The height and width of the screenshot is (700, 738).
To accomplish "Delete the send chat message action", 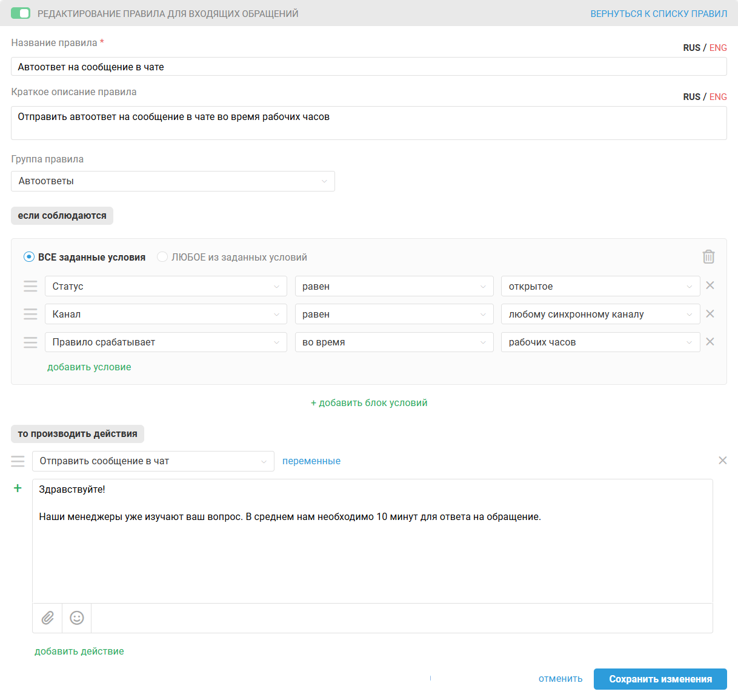I will pos(722,461).
